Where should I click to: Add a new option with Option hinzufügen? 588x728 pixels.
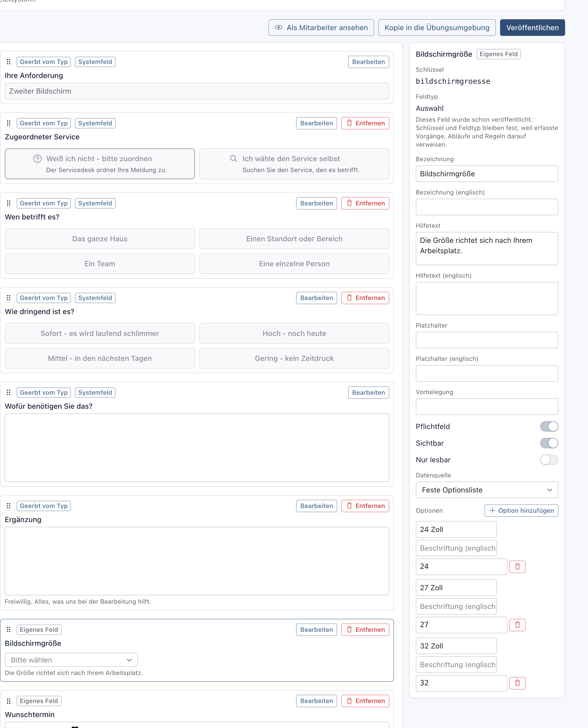pyautogui.click(x=521, y=510)
